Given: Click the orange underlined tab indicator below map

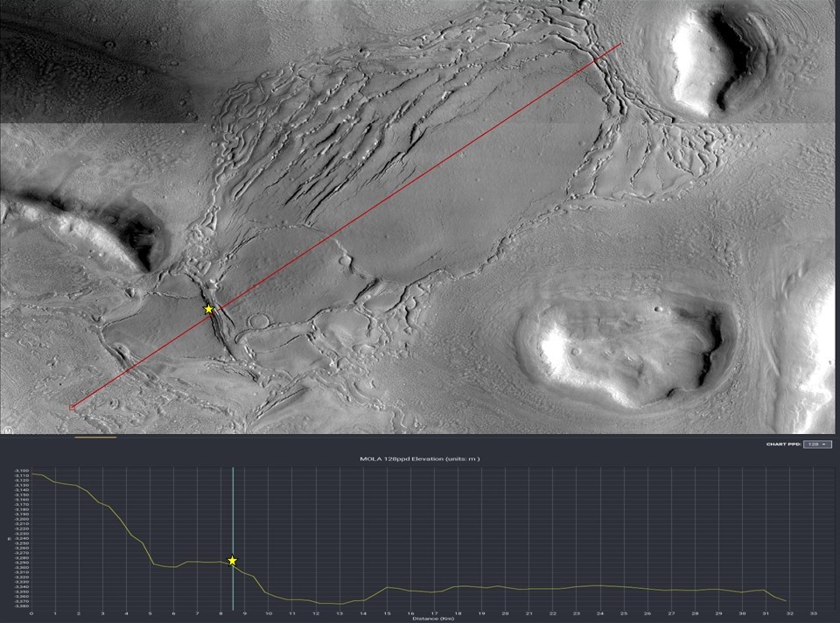Looking at the screenshot, I should point(94,437).
